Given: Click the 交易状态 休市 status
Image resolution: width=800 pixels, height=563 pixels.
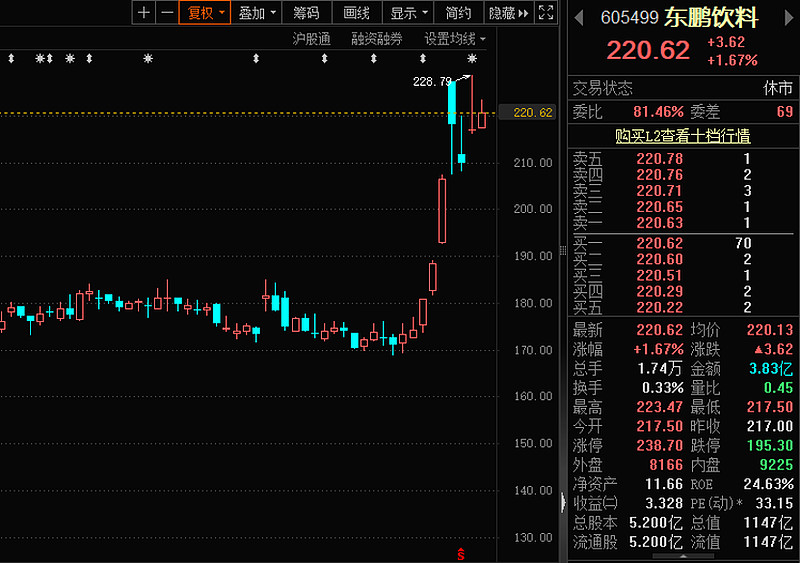Looking at the screenshot, I should [778, 88].
